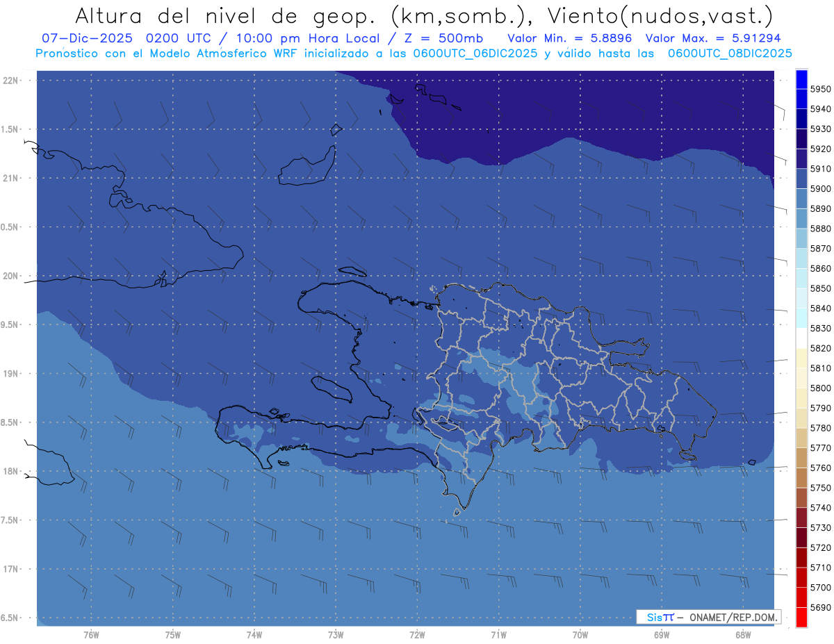Select the legend swatch between 5900 and 5890
Image resolution: width=834 pixels, height=644 pixels.
801,199
